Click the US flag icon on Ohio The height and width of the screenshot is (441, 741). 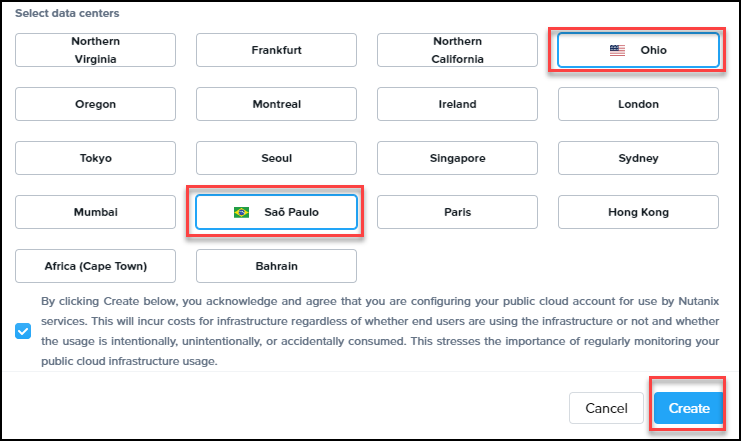617,50
